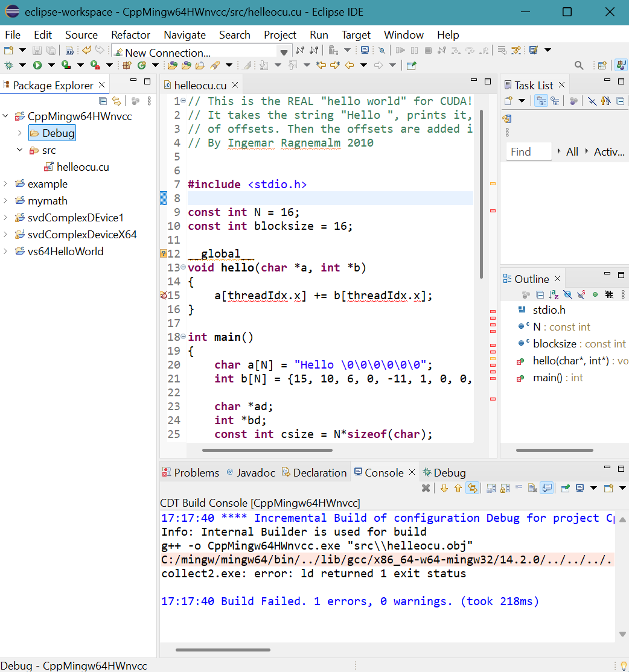Screen dimensions: 629x672
Task: Jump to previous error with console up arrow
Action: 458,488
